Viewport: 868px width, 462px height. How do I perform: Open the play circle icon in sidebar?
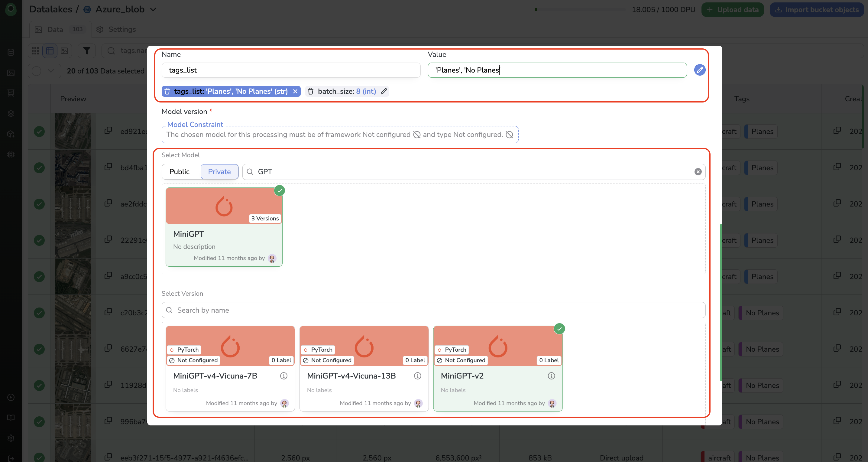click(11, 397)
